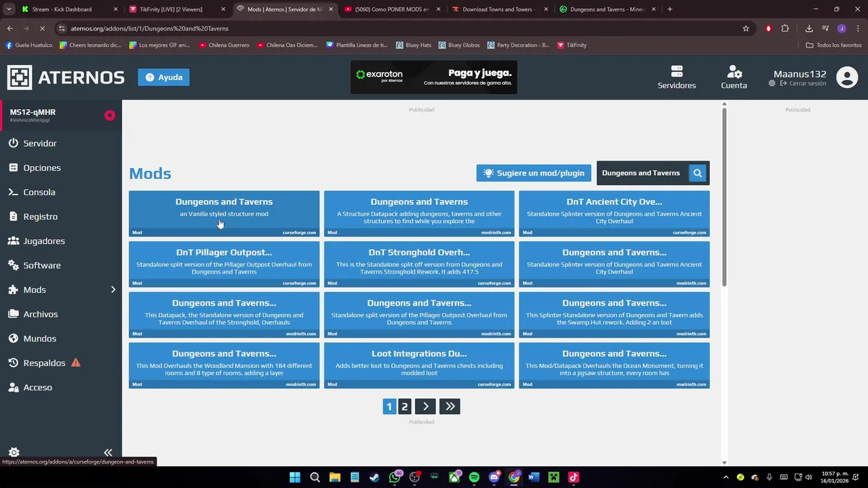The width and height of the screenshot is (868, 488).
Task: Open DnT Stronghold Overhaul mod card
Action: tap(419, 264)
